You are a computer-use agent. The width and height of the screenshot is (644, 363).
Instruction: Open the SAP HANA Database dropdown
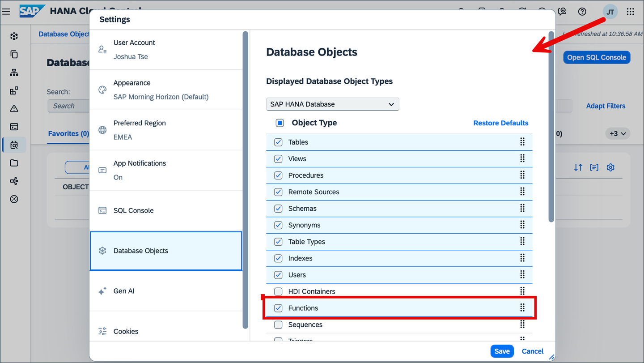pos(332,104)
